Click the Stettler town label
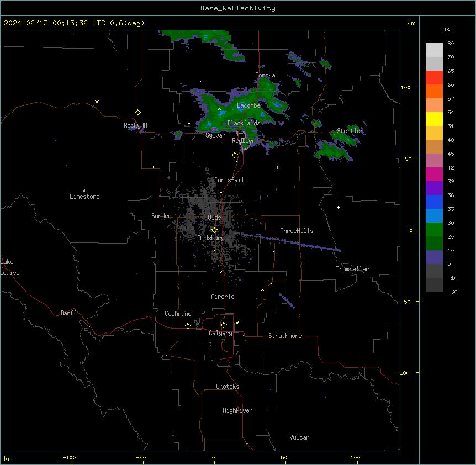The width and height of the screenshot is (476, 465). point(350,131)
